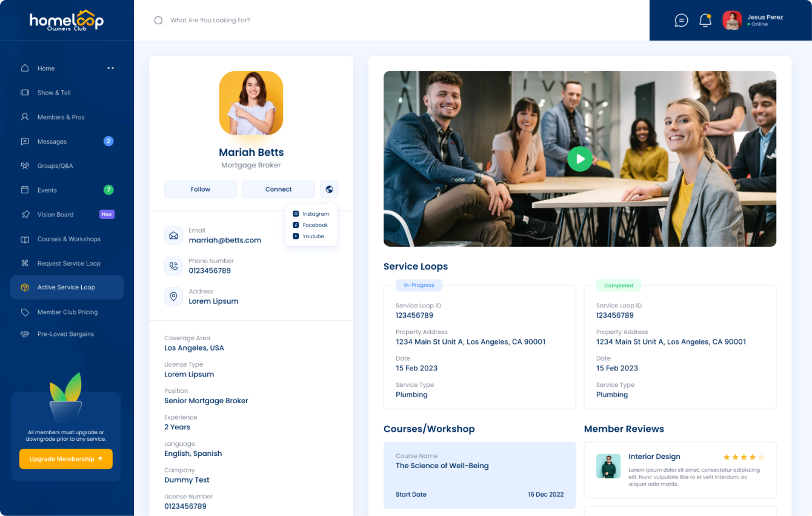Click the Upgrade Membership button

66,459
